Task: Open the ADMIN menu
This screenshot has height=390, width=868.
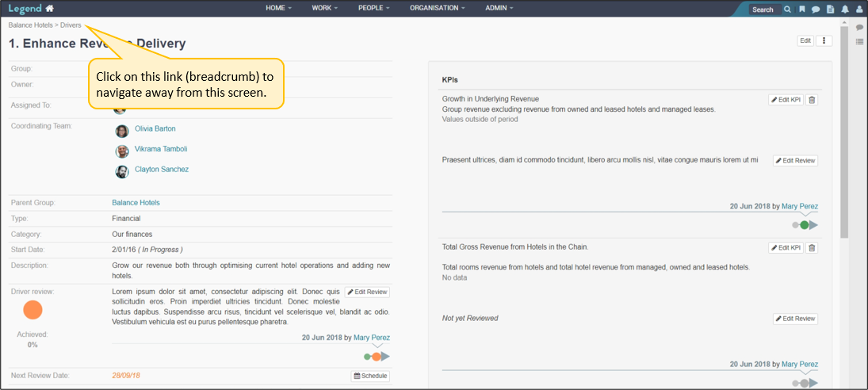Action: click(x=499, y=8)
